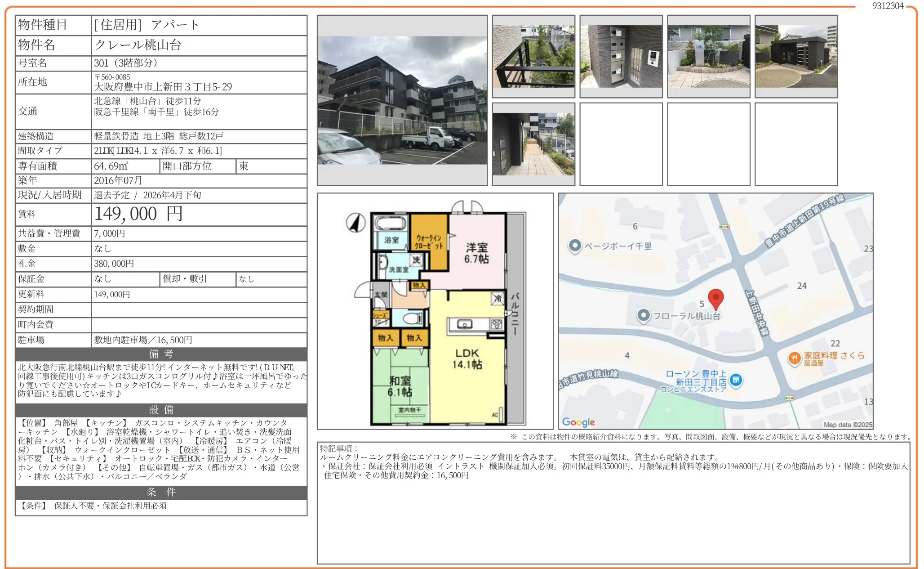Image resolution: width=924 pixels, height=569 pixels.
Task: Click the フローラル桃山台 map marker icon
Action: pyautogui.click(x=644, y=315)
